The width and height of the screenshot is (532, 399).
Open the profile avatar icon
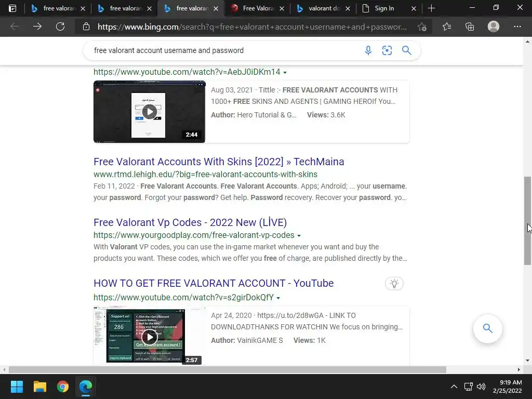[x=494, y=26]
